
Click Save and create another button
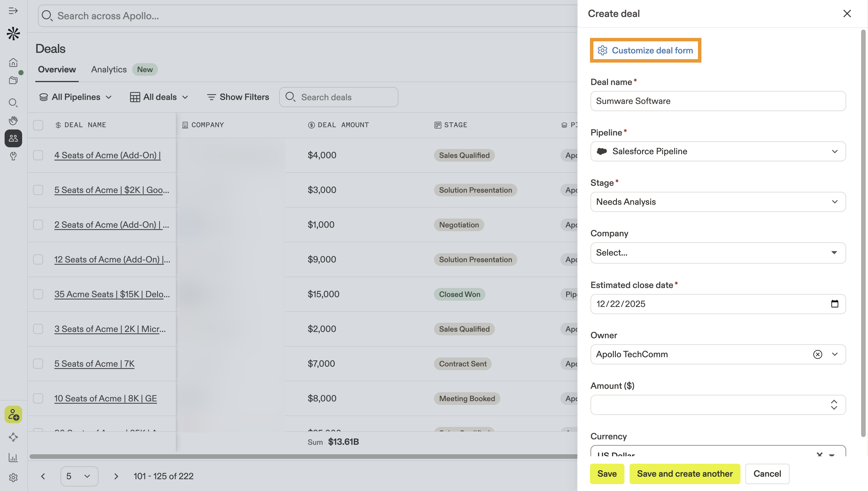click(x=684, y=474)
